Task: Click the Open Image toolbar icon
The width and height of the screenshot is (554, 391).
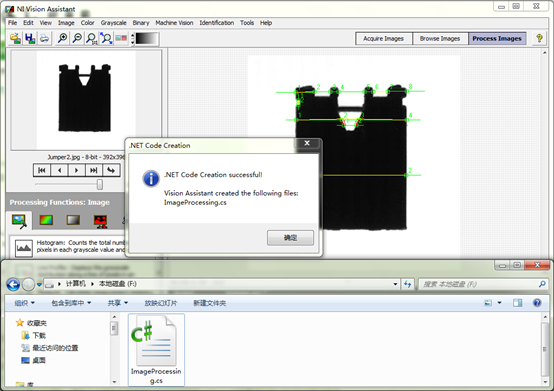Action: coord(16,38)
